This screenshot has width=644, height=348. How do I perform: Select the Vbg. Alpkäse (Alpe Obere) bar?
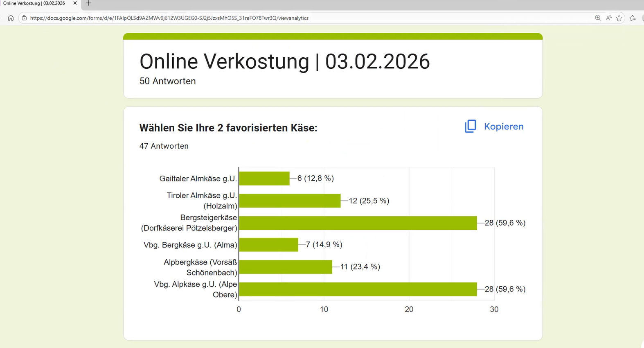click(358, 289)
